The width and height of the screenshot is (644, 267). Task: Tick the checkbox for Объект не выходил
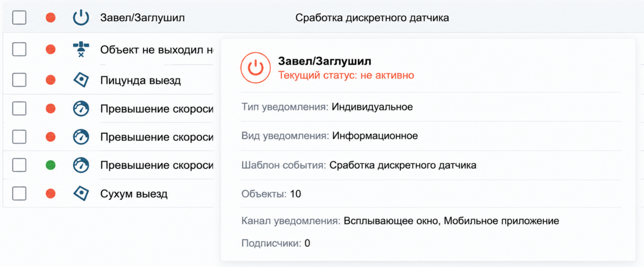(19, 49)
